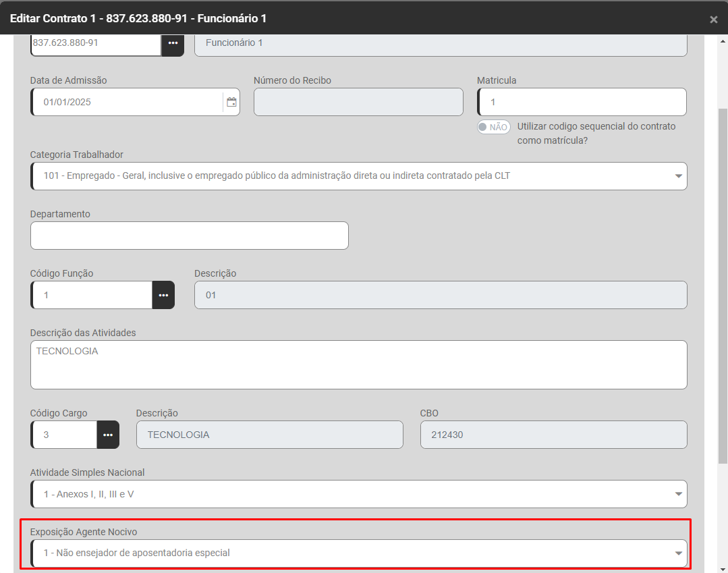Open the Atividade Simples Nacional dropdown

click(x=678, y=494)
